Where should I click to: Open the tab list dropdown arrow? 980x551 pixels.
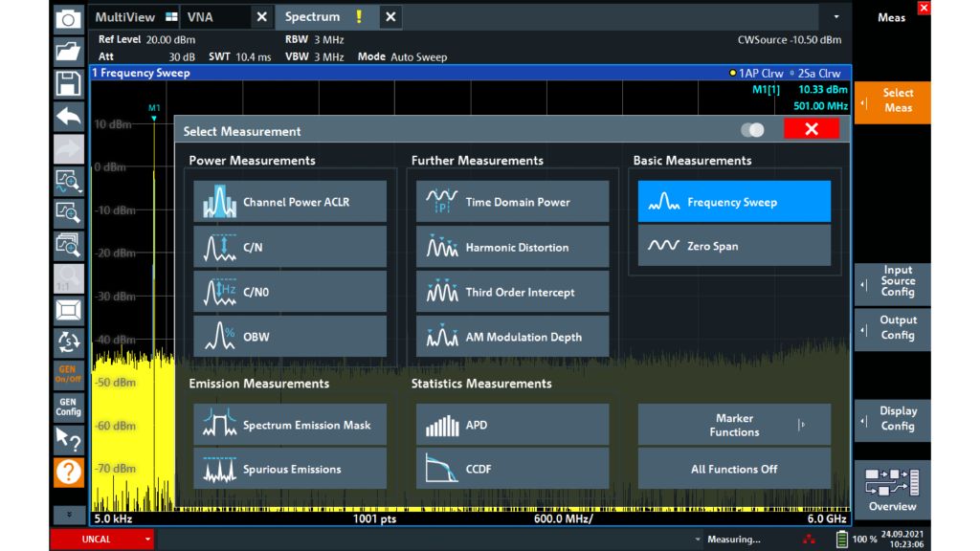[836, 17]
